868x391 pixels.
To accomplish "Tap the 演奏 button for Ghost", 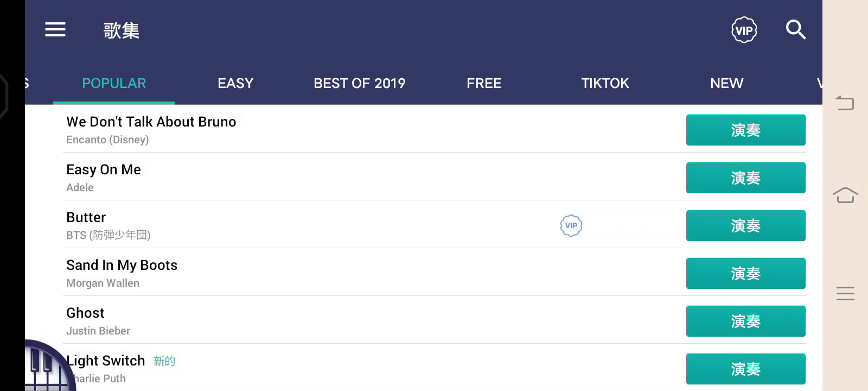I will click(745, 321).
